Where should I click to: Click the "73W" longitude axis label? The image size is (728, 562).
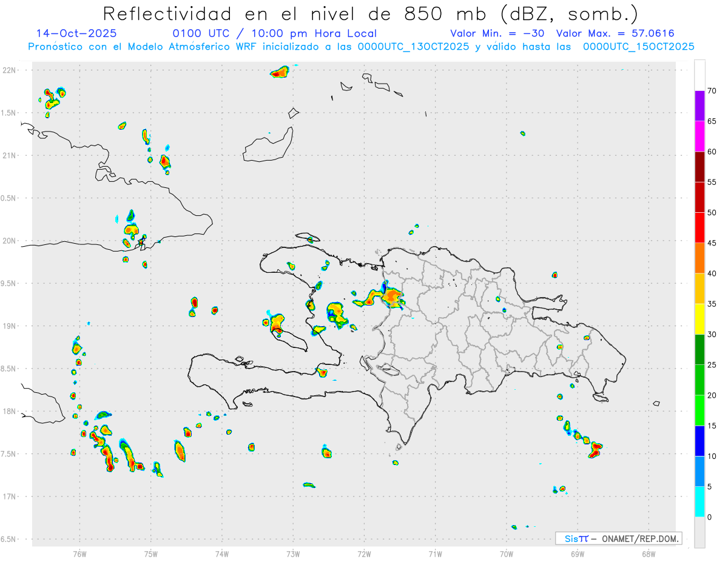(x=293, y=554)
